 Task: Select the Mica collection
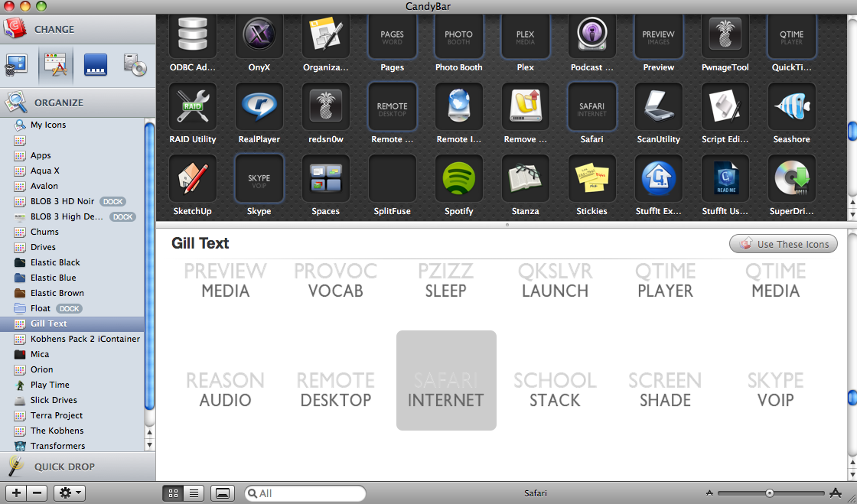click(72, 354)
